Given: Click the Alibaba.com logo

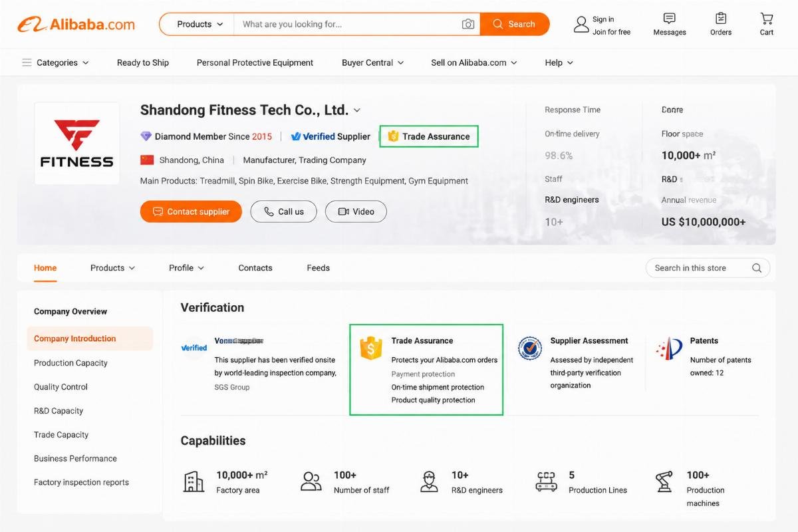Looking at the screenshot, I should click(76, 25).
